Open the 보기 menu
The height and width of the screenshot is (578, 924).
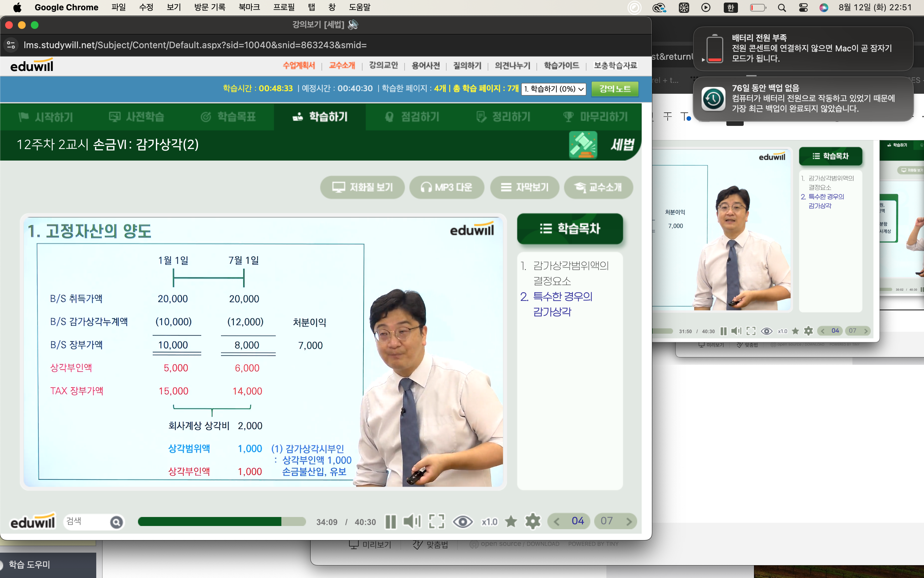tap(174, 7)
